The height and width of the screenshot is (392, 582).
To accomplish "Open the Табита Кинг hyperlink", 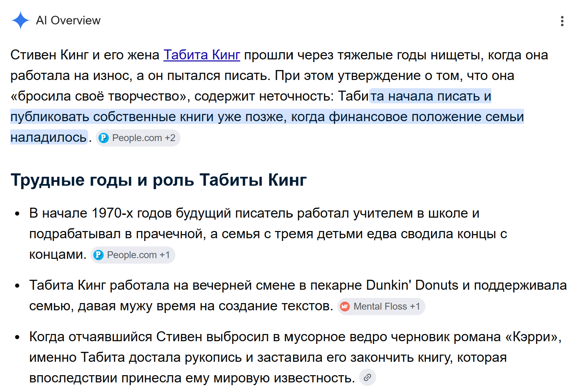I will click(x=202, y=55).
